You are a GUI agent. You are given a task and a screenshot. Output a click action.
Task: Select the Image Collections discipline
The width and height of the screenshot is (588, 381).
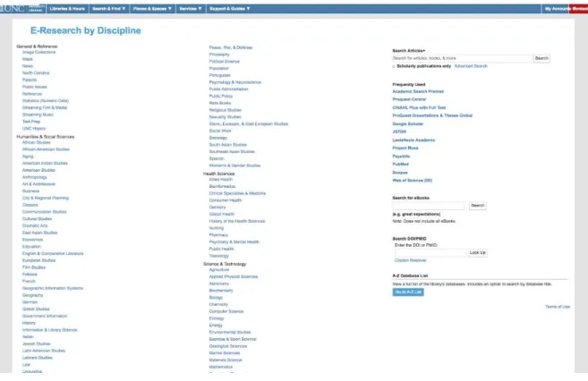coord(38,52)
